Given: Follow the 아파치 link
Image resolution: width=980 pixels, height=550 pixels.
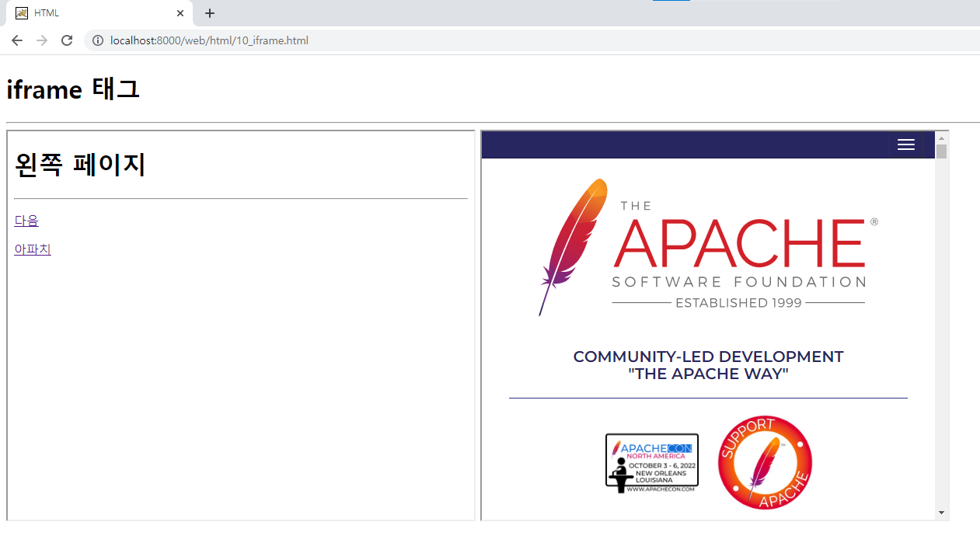Looking at the screenshot, I should [x=33, y=249].
